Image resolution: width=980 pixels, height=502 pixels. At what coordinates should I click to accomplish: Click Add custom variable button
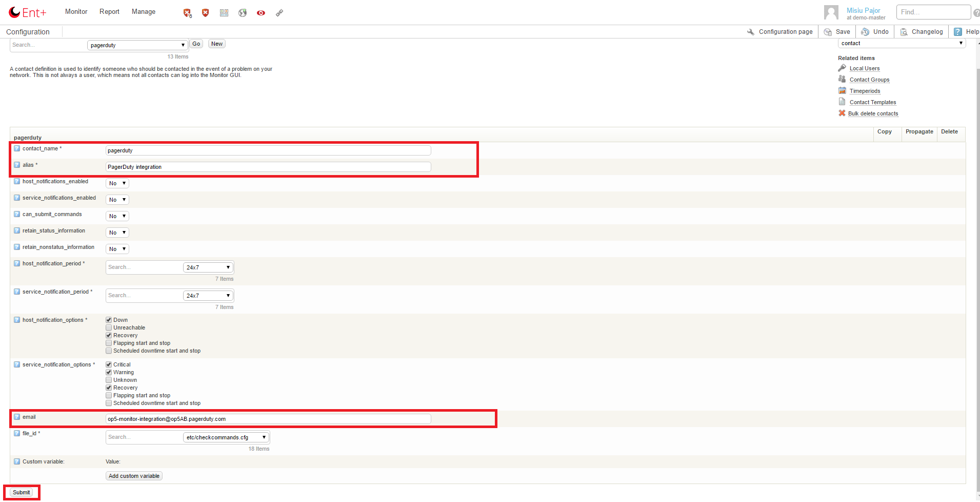point(134,476)
